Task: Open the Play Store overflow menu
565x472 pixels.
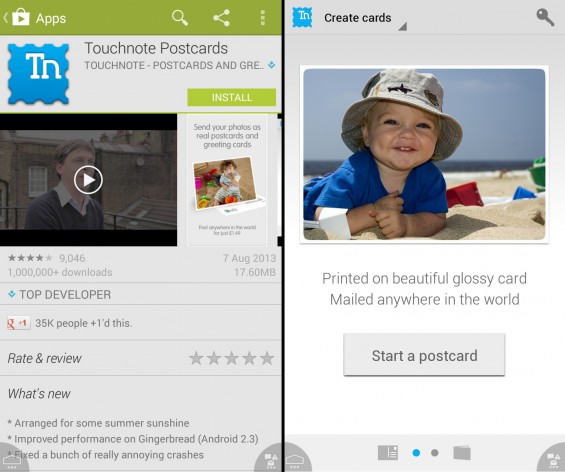Action: pos(263,18)
